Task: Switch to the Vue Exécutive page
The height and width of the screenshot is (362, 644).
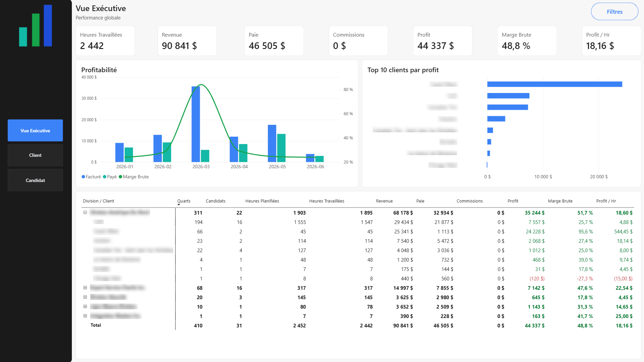Action: click(35, 131)
